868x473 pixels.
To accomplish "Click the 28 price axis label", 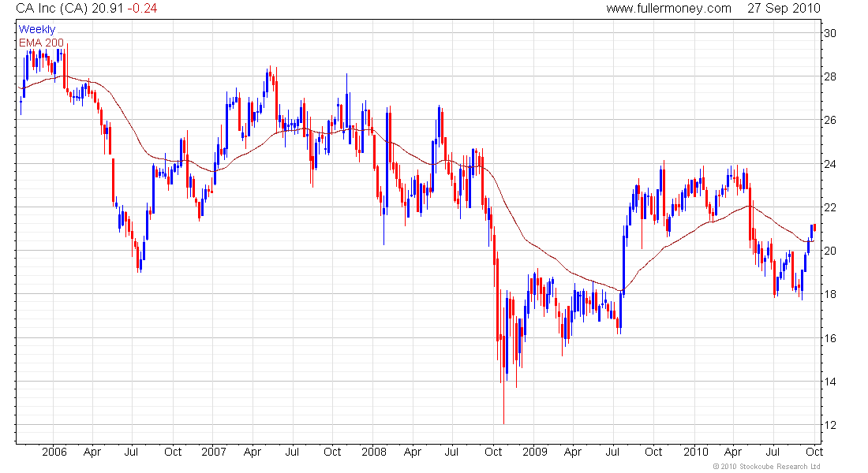I will coord(830,77).
